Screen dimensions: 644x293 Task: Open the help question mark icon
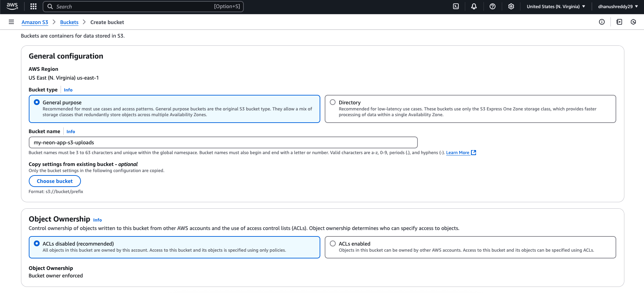pyautogui.click(x=493, y=6)
